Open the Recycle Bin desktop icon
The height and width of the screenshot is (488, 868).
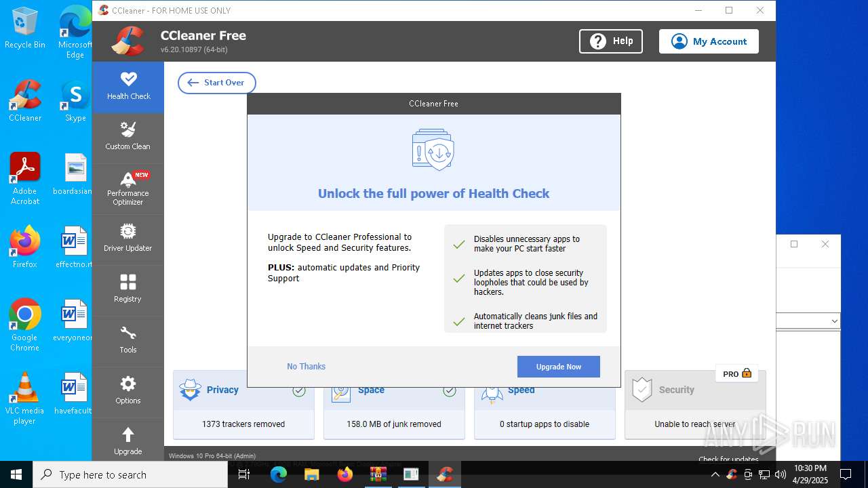pyautogui.click(x=25, y=28)
